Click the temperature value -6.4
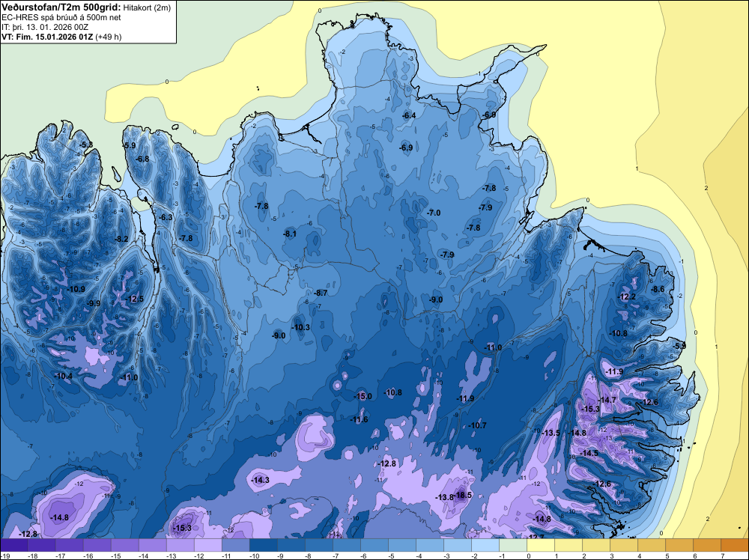 (x=409, y=115)
